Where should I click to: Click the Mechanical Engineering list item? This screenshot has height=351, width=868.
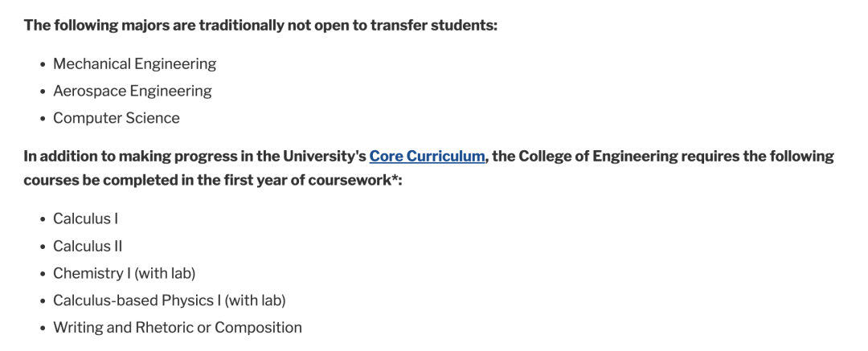(134, 63)
